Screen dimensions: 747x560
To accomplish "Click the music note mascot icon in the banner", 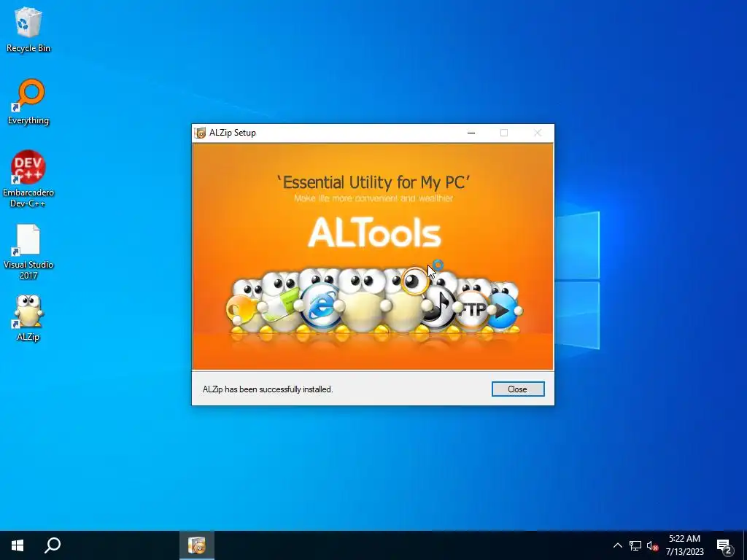I will (x=438, y=307).
